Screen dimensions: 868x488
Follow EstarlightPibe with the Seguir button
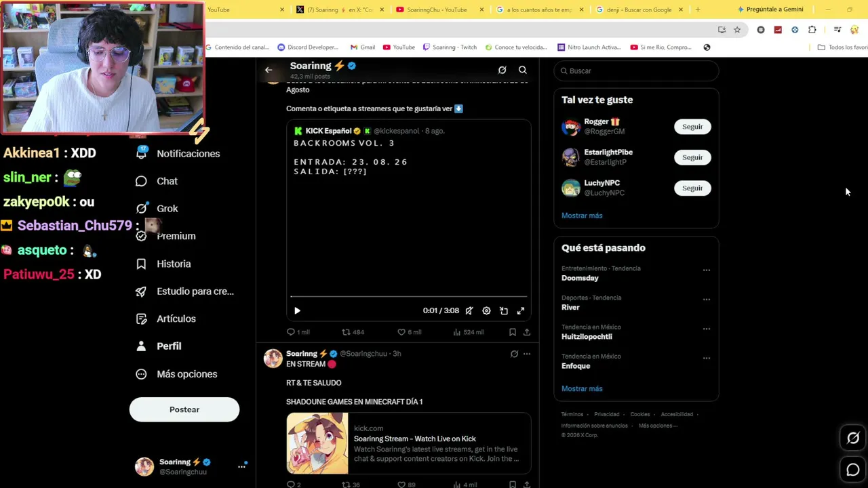click(x=692, y=157)
